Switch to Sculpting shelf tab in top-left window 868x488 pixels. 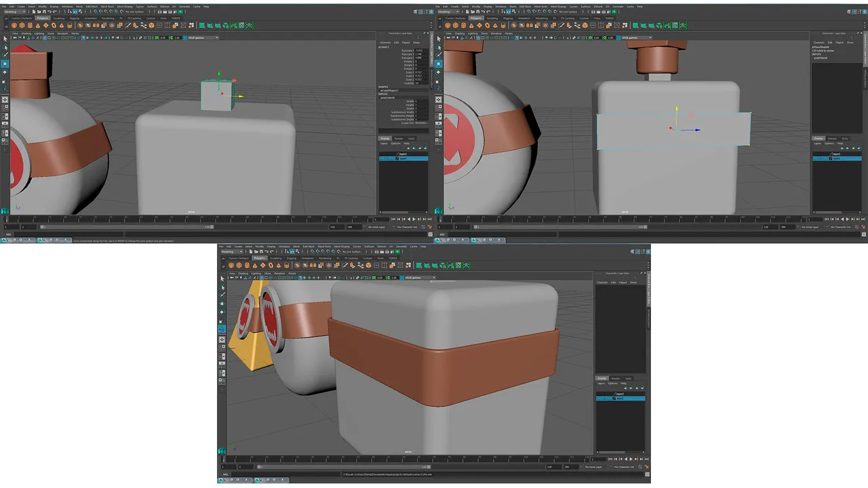[59, 18]
